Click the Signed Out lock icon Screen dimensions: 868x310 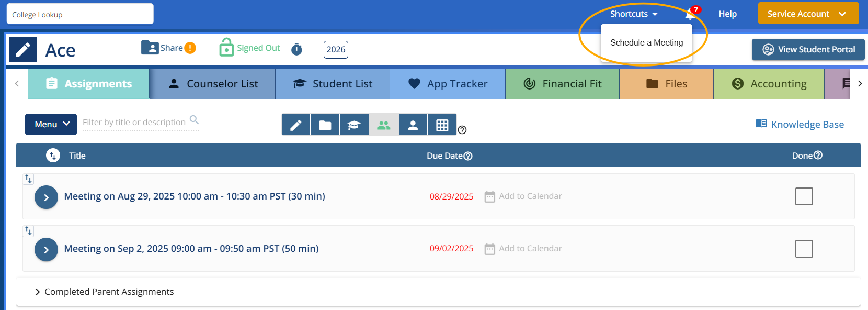tap(226, 48)
